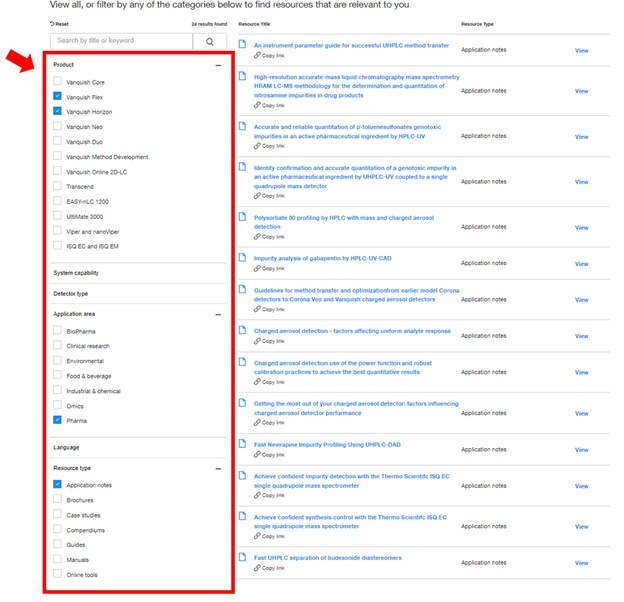
Task: Copy link for confident impurity detection ISQ EC
Action: point(269,495)
